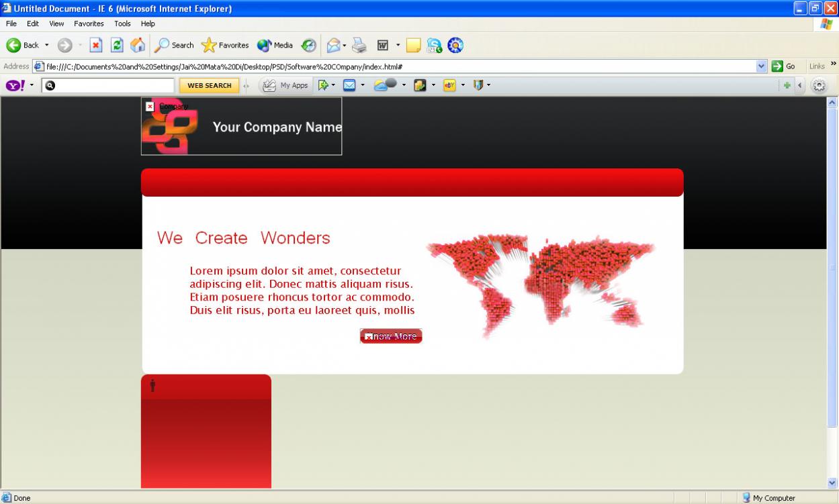This screenshot has height=504, width=839.
Task: Click the We Create Wonders heading
Action: pos(244,238)
